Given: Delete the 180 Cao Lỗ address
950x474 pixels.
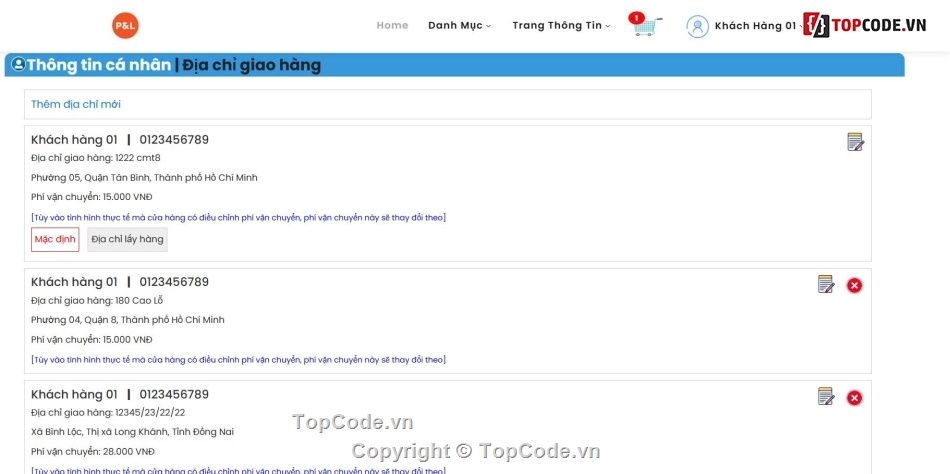Looking at the screenshot, I should tap(854, 285).
